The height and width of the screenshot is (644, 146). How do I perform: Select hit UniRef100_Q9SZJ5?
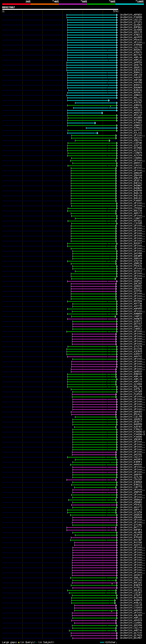point(131,32)
